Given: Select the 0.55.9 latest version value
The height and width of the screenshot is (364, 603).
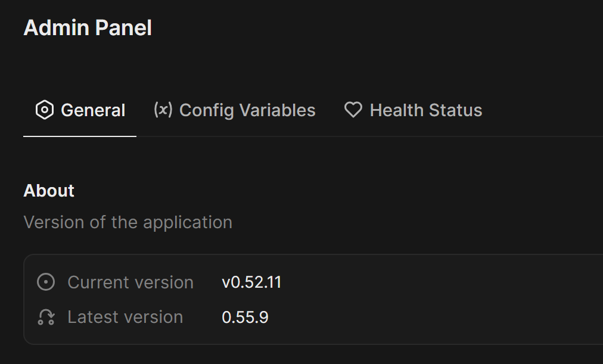Looking at the screenshot, I should tap(245, 318).
